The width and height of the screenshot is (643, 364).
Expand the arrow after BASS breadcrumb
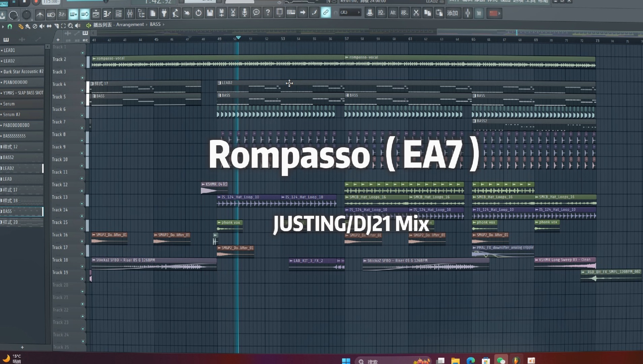coord(164,24)
